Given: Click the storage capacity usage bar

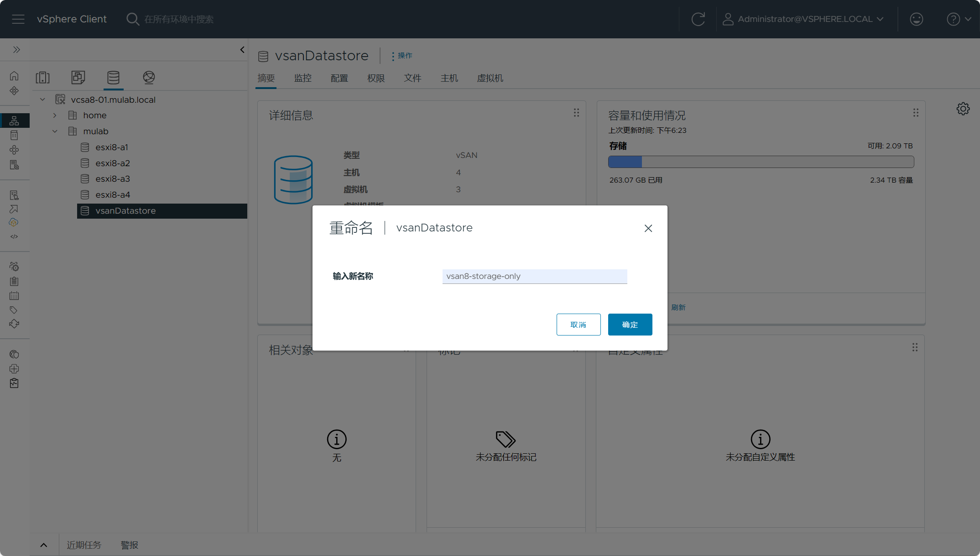Looking at the screenshot, I should point(761,162).
